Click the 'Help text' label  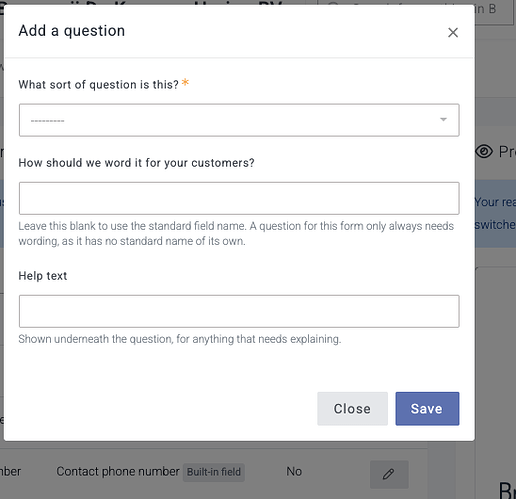[x=43, y=276]
